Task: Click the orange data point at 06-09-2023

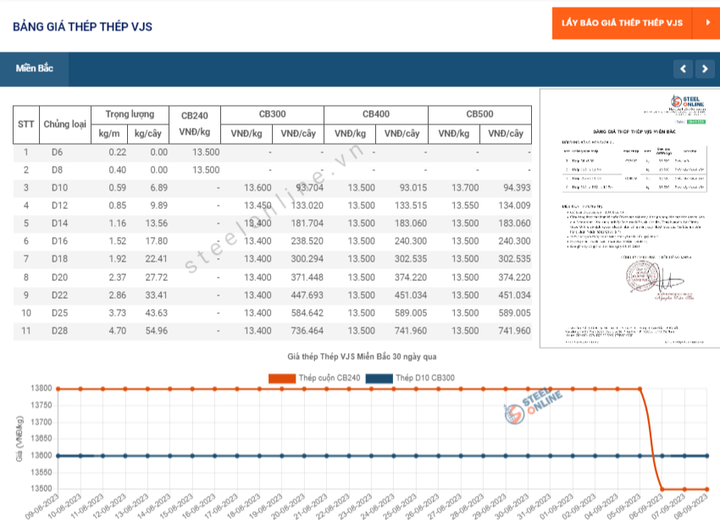Action: (x=662, y=489)
